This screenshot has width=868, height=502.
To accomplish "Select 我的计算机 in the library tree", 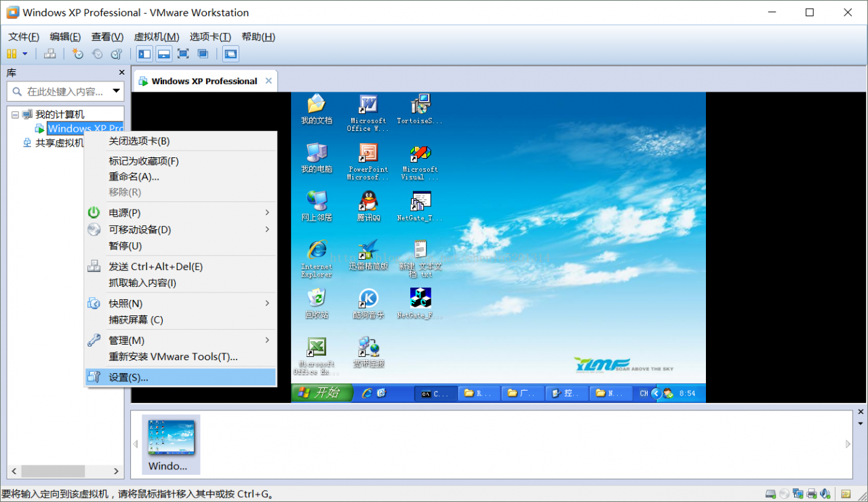I will tap(60, 115).
